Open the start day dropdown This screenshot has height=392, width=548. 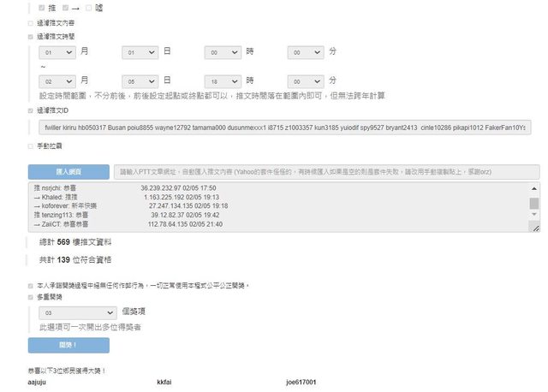tap(140, 52)
